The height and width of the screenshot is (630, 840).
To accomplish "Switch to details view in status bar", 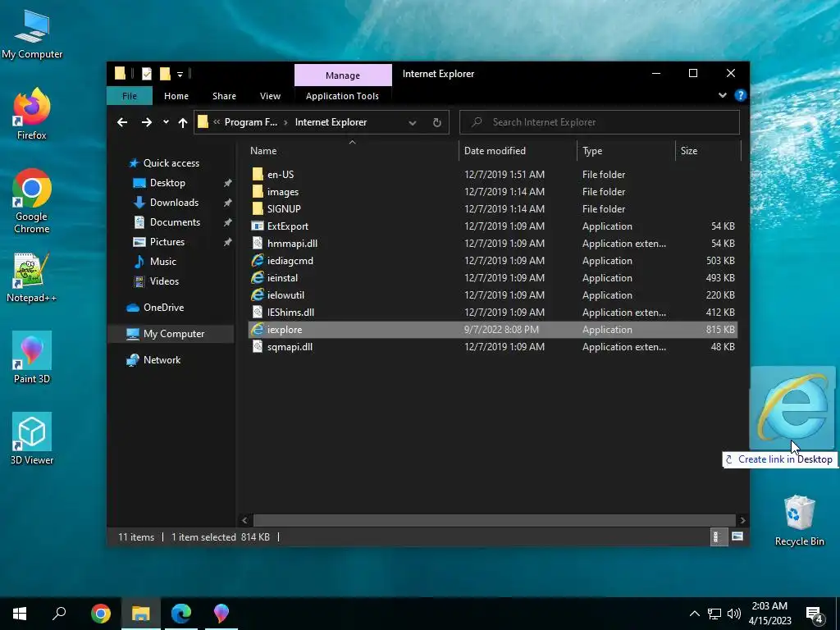I will (x=717, y=536).
